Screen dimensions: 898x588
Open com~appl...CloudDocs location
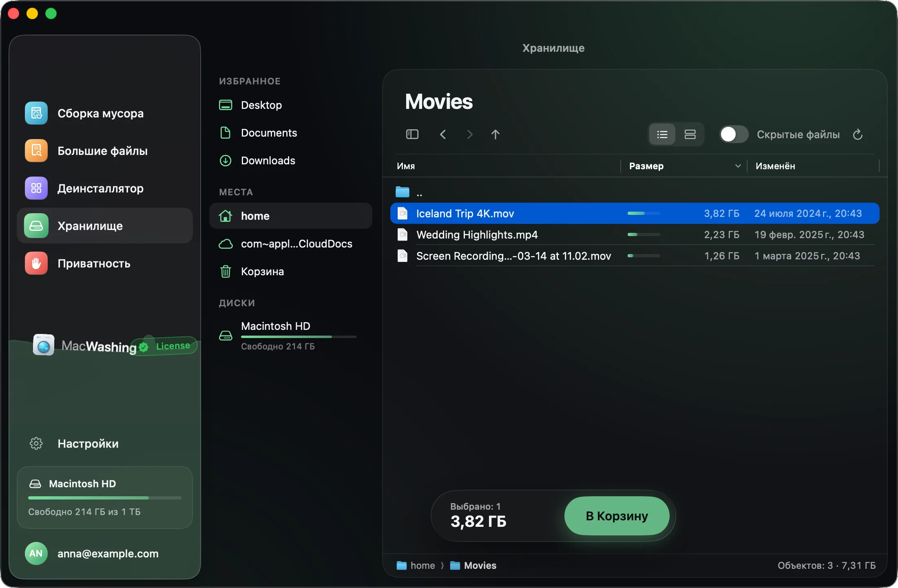coord(290,243)
